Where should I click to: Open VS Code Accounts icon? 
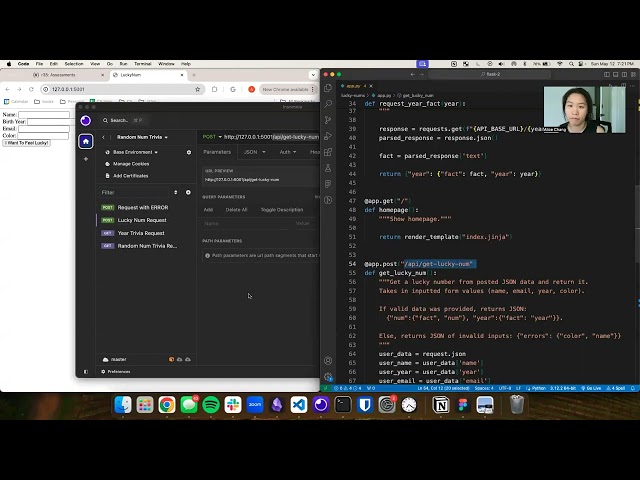point(328,361)
